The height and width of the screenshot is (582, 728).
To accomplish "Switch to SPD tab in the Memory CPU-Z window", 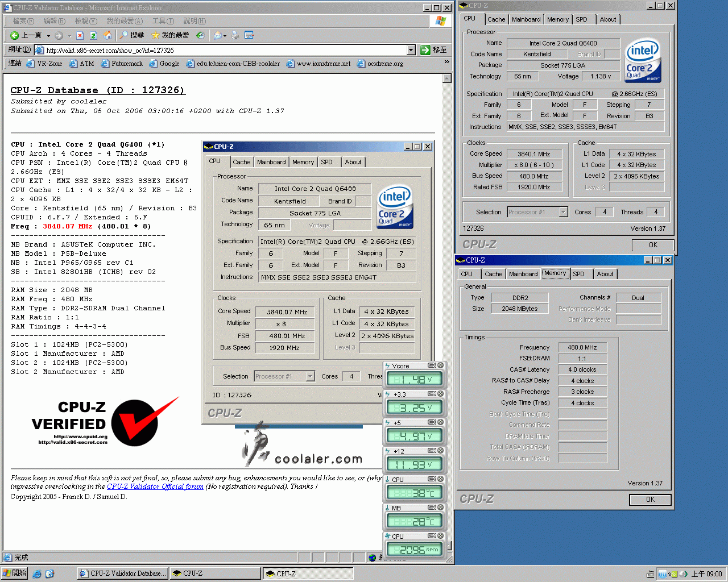I will tap(578, 274).
